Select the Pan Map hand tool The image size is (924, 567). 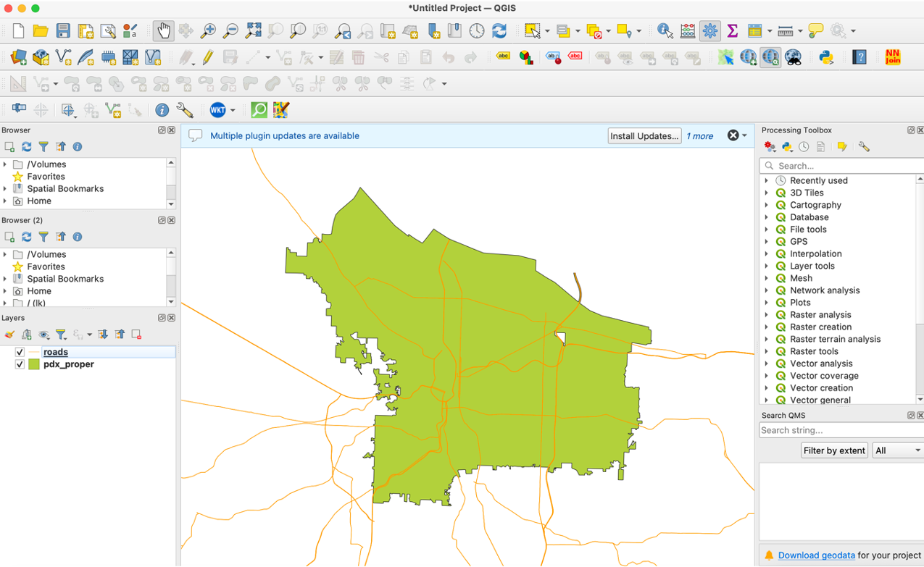[163, 30]
